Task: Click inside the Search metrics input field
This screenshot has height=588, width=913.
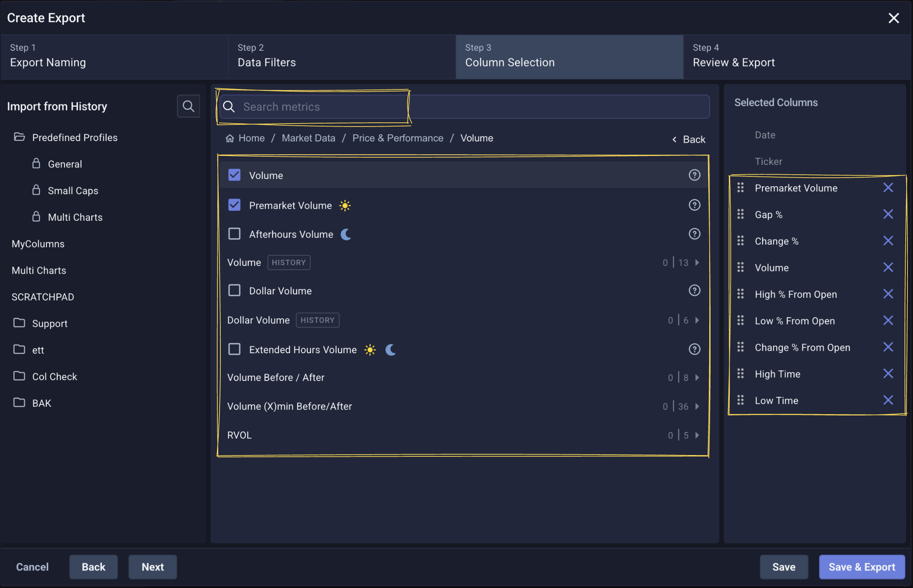Action: coord(384,107)
